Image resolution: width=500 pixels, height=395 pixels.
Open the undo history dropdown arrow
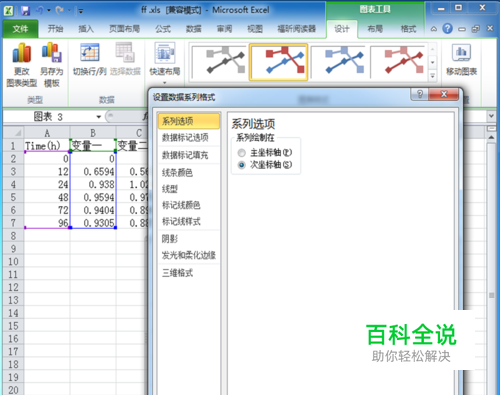pyautogui.click(x=49, y=11)
